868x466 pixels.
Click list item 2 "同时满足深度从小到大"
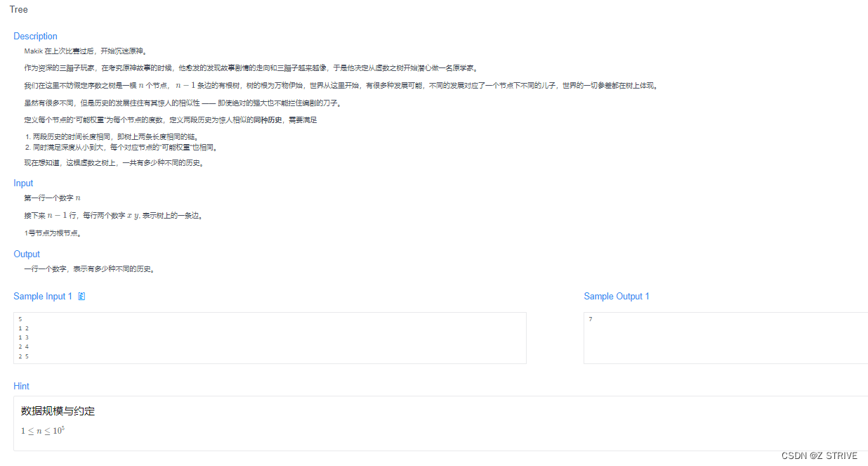point(125,148)
